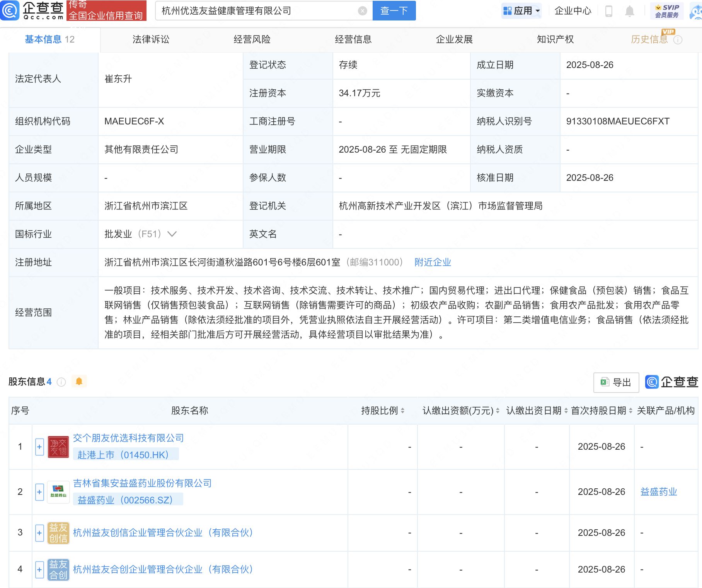Viewport: 702px width, 588px height.
Task: Switch to 基本信息 tab
Action: click(50, 39)
